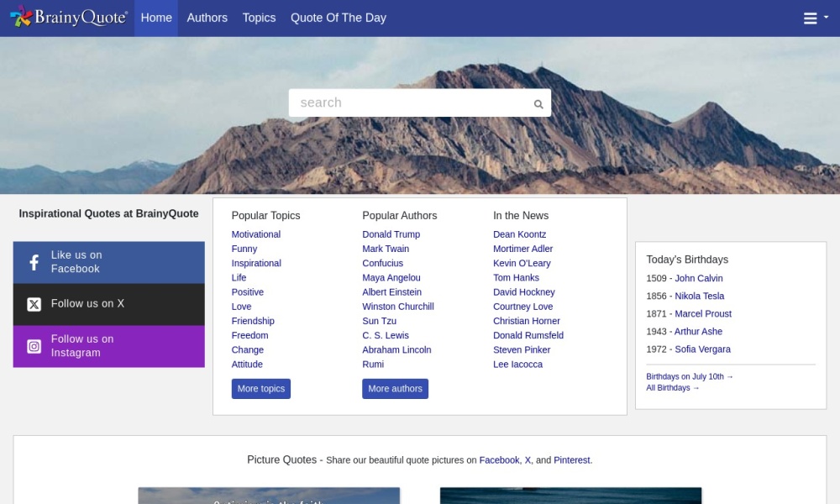Click the Facebook link in Picture Quotes
This screenshot has height=504, width=840.
[499, 460]
